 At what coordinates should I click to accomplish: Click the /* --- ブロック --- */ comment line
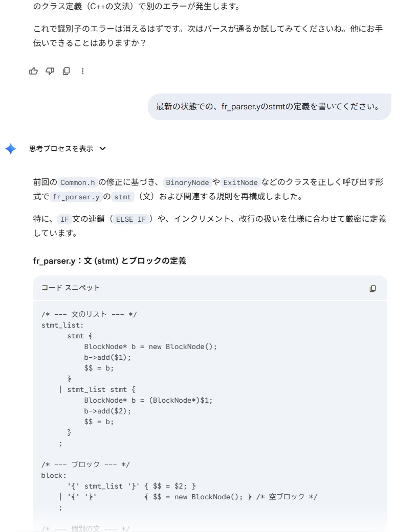(x=85, y=465)
